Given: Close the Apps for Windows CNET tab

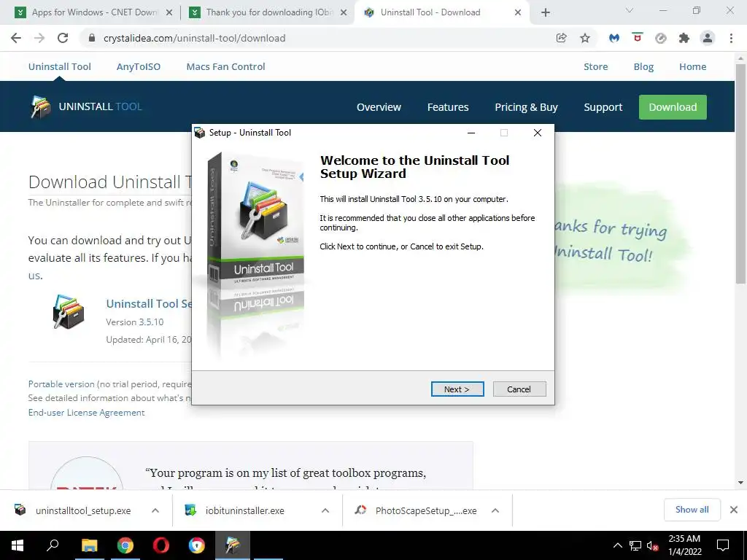Looking at the screenshot, I should [169, 12].
